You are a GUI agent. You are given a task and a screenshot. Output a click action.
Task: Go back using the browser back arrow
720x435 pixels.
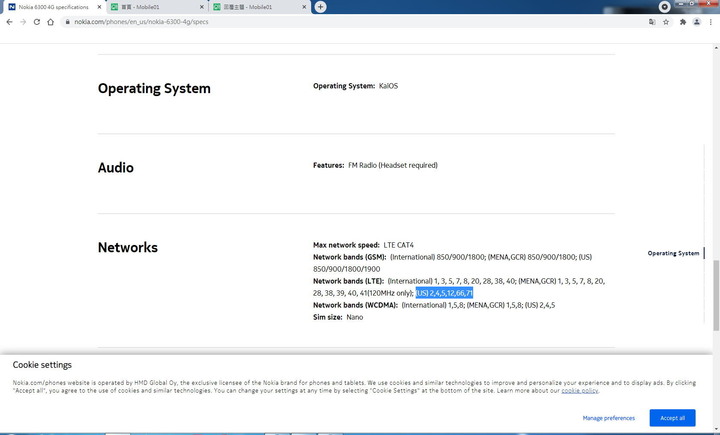10,22
